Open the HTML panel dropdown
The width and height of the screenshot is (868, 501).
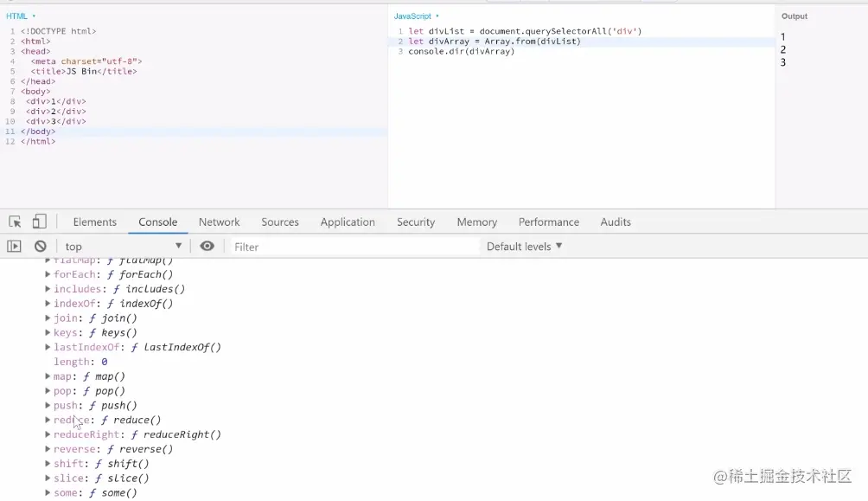[x=21, y=16]
